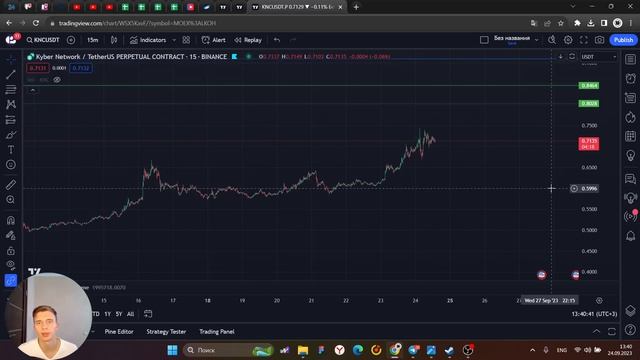This screenshot has width=640, height=360.
Task: Open the indicator templates grid
Action: (186, 40)
